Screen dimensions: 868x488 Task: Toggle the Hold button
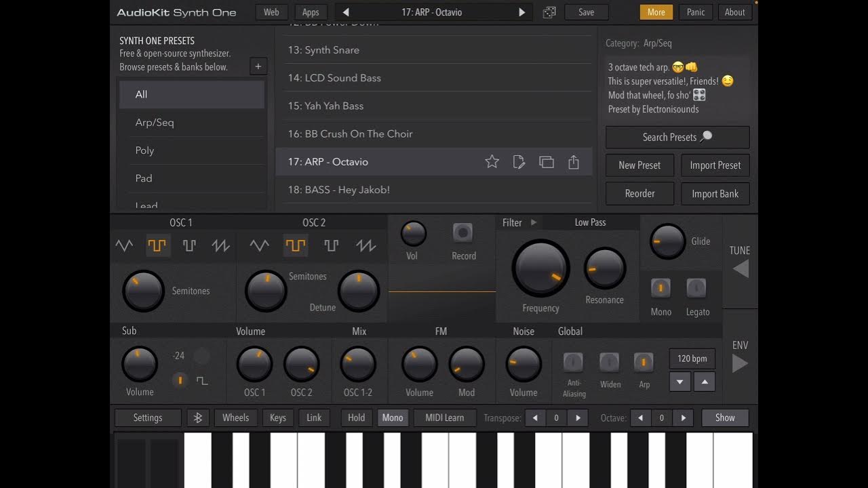pos(357,418)
